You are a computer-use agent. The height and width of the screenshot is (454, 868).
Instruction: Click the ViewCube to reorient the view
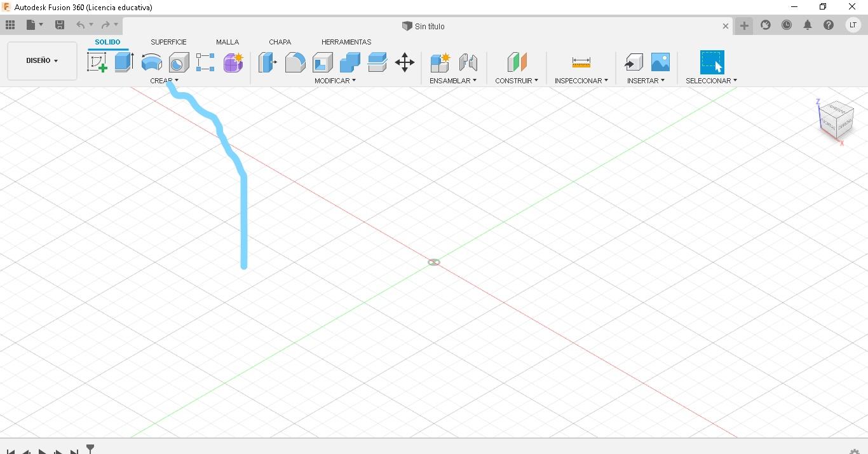click(835, 120)
